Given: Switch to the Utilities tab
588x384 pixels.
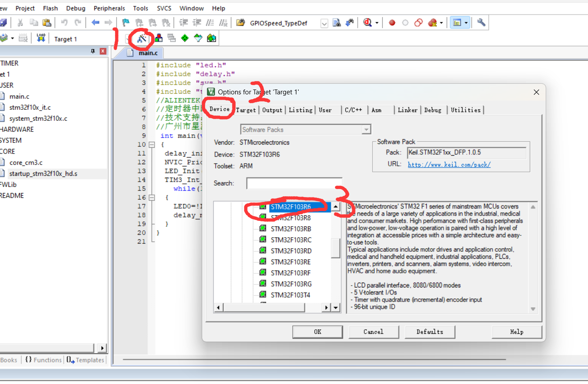Looking at the screenshot, I should coord(466,110).
